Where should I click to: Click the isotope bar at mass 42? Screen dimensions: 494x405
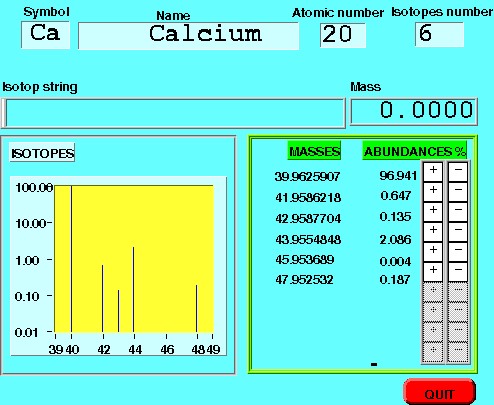(x=103, y=299)
